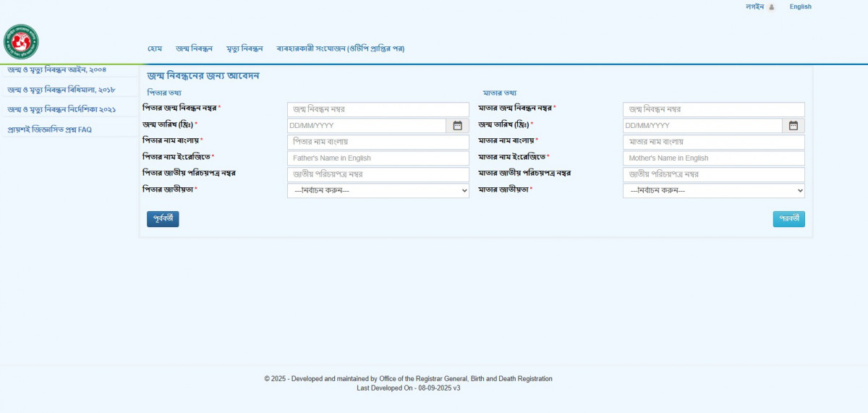Open calendar picker for father's birth date
Screen dimensions: 868x413
457,126
